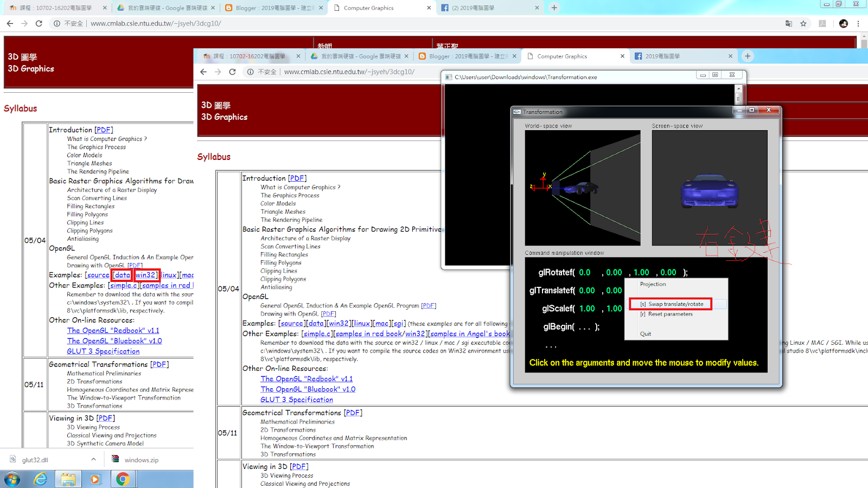The width and height of the screenshot is (868, 488).
Task: Click forward arrow in the embedded browser screenshot
Action: point(218,72)
